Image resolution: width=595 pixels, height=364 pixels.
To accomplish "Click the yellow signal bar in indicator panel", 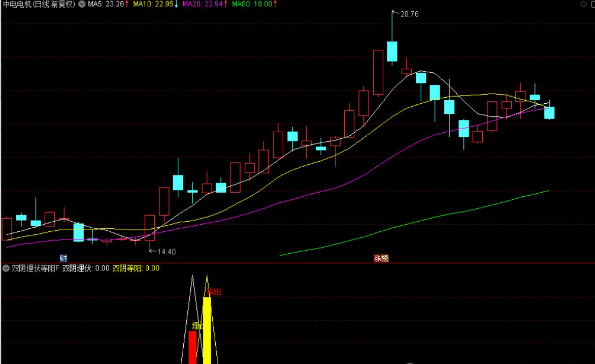I will (207, 330).
